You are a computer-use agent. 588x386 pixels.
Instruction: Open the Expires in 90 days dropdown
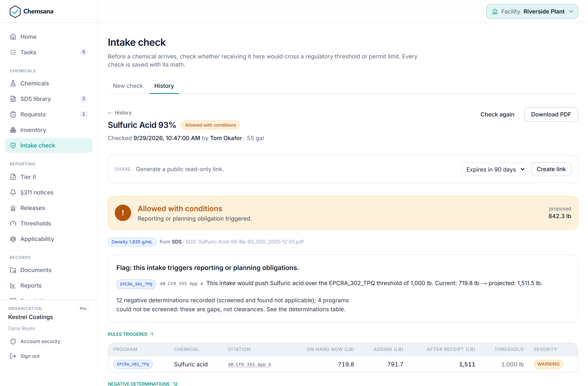pyautogui.click(x=493, y=169)
